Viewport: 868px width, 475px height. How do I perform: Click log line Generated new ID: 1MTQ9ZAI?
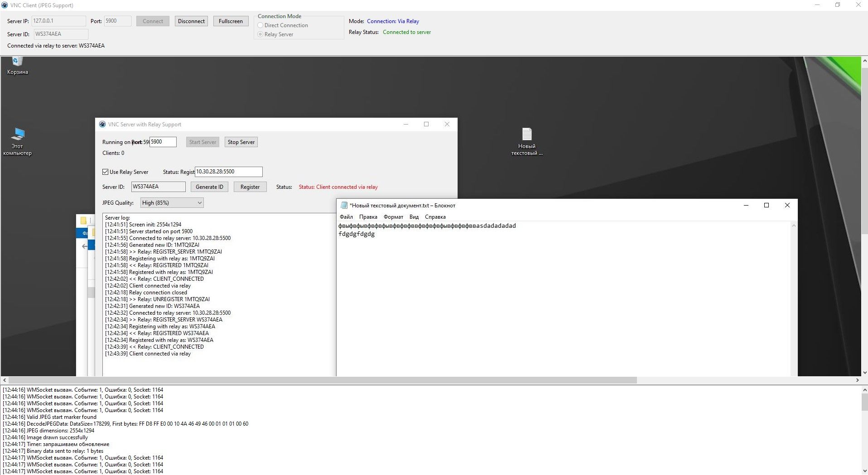pos(152,245)
